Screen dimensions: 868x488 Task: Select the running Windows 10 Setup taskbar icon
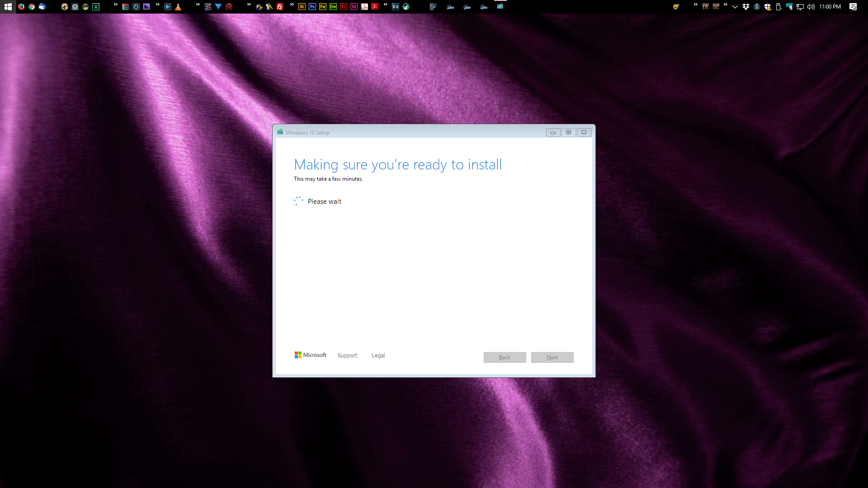500,6
